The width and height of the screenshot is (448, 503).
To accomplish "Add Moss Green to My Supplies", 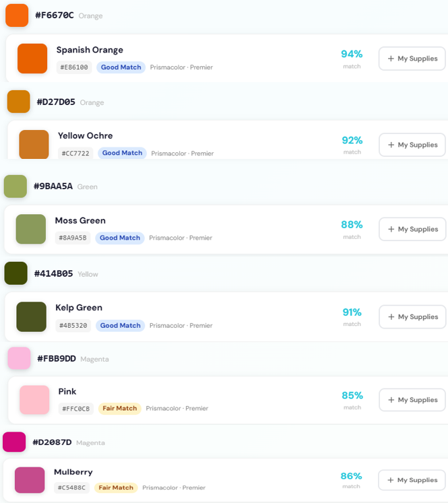I will [x=412, y=229].
